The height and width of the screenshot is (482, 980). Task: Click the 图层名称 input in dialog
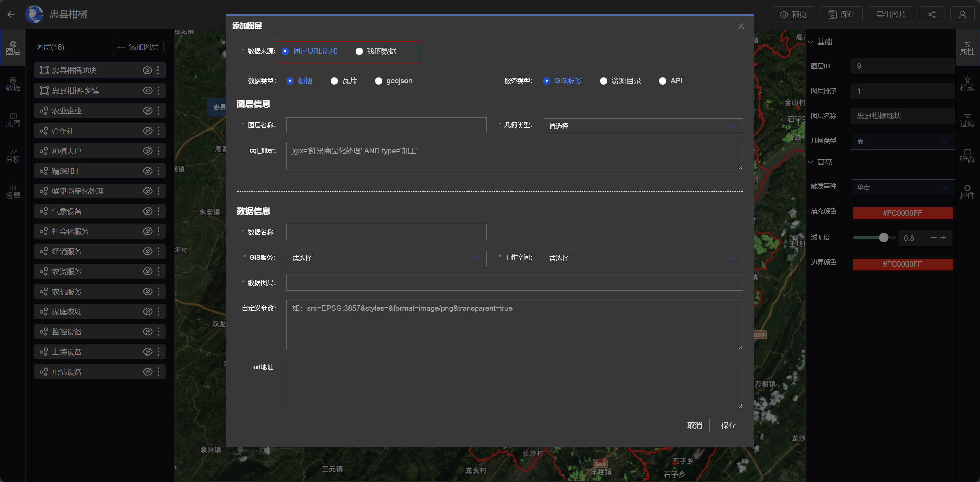[386, 125]
